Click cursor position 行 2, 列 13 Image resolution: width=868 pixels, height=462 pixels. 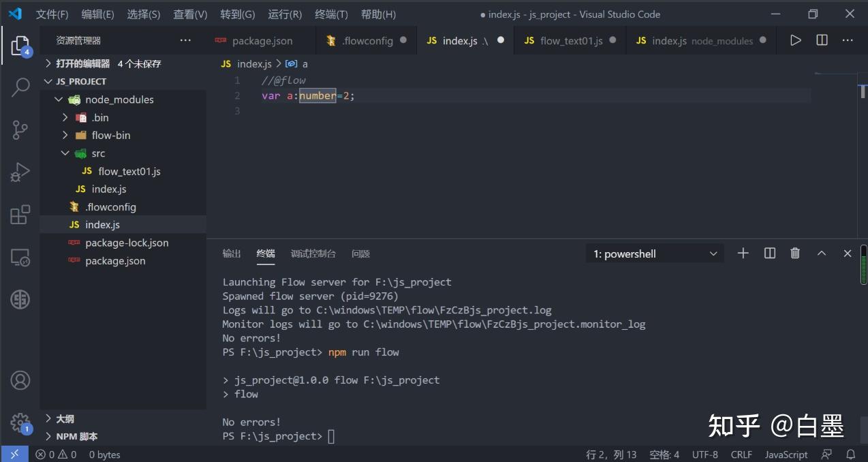coord(611,455)
